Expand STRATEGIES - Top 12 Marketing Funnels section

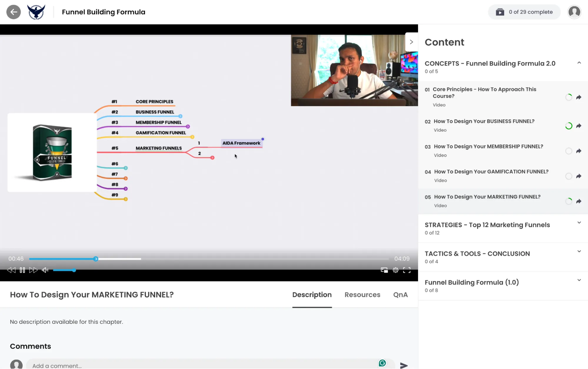coord(579,223)
